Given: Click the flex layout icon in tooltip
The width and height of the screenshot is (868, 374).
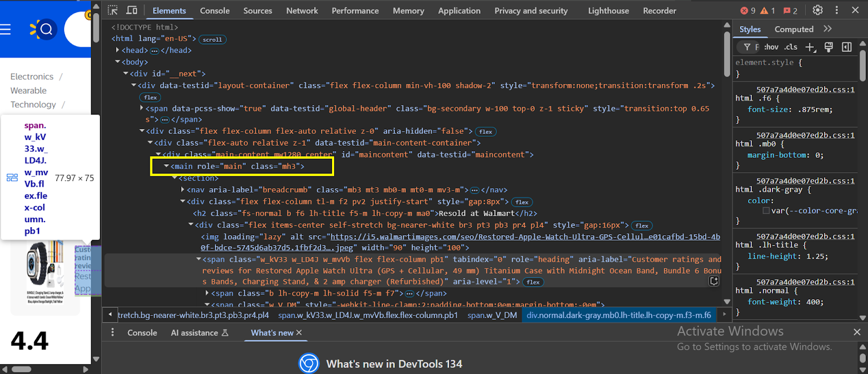Looking at the screenshot, I should point(12,178).
